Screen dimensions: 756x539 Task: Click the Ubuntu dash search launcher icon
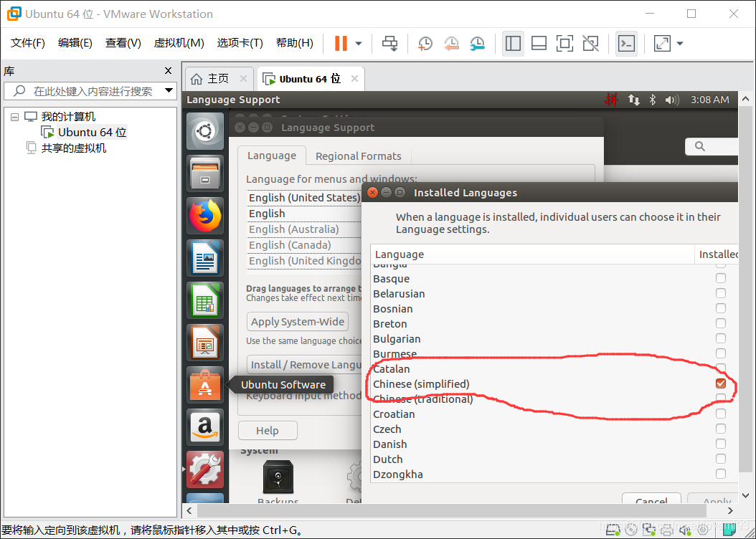[205, 131]
